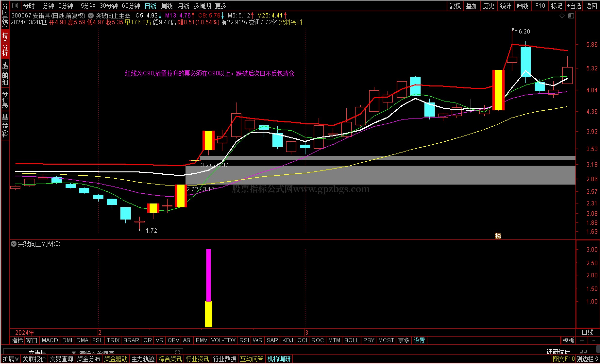This screenshot has height=364, width=600.
Task: Expand 突破向上主图 indicator dropdown arrow
Action: (91, 16)
